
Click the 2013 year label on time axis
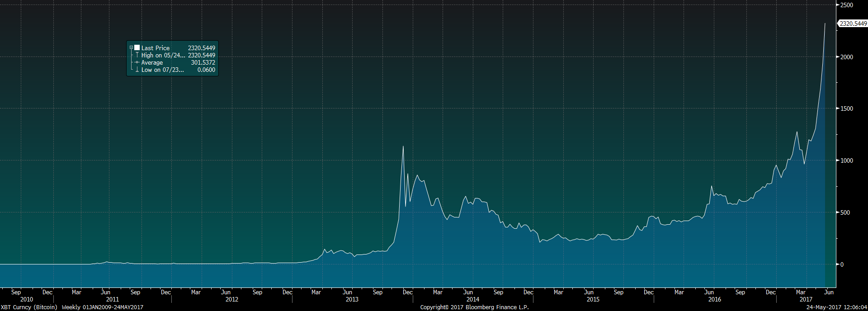[x=352, y=299]
